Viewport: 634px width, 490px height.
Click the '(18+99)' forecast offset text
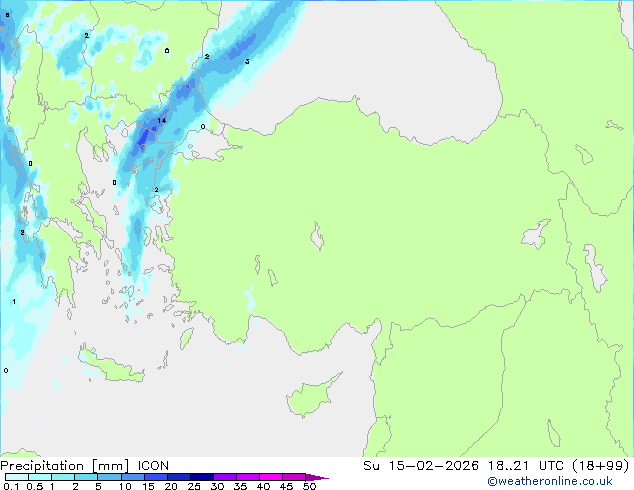[601, 466]
